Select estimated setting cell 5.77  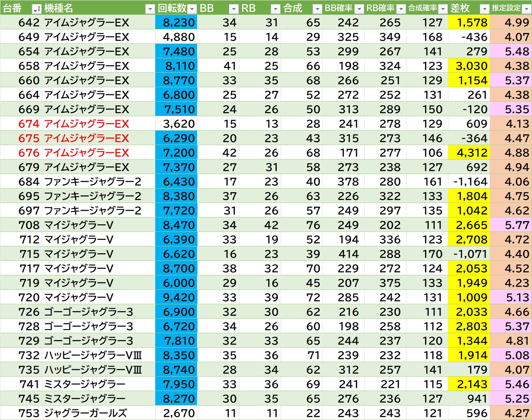[511, 225]
